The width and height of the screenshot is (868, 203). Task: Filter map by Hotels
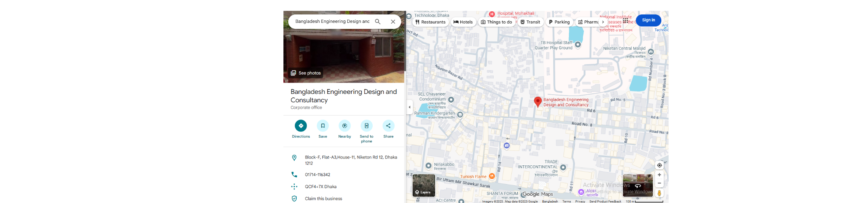(x=463, y=22)
